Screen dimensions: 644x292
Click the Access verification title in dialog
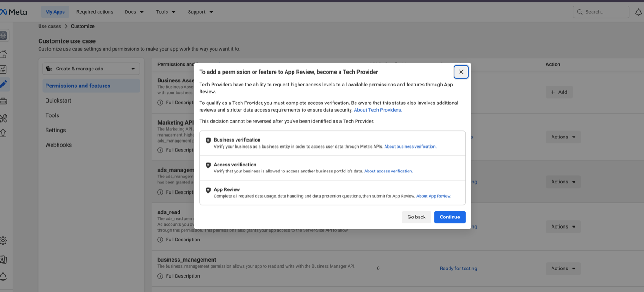pyautogui.click(x=235, y=165)
